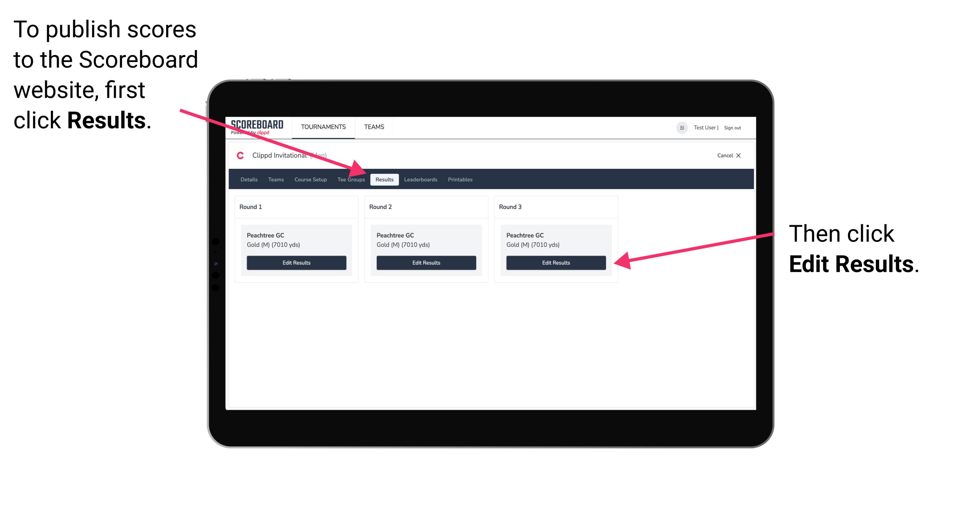Click the Results tab icon indicator
The height and width of the screenshot is (527, 980).
point(384,180)
